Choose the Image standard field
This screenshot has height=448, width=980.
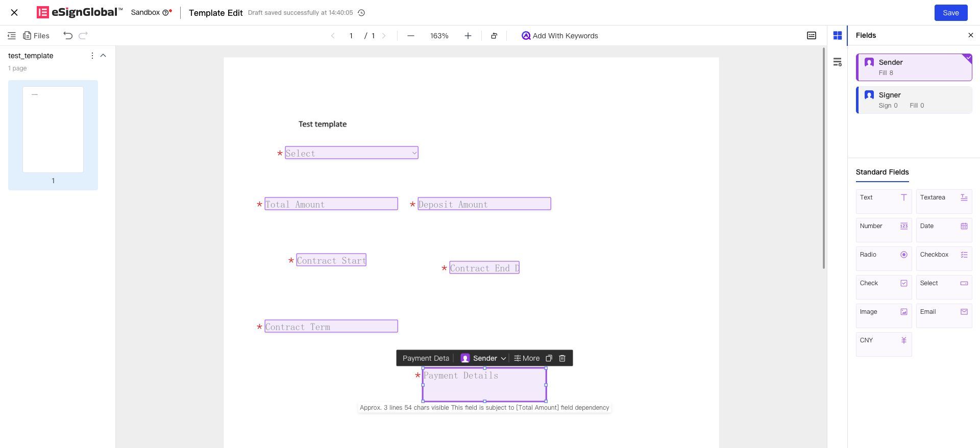[884, 316]
